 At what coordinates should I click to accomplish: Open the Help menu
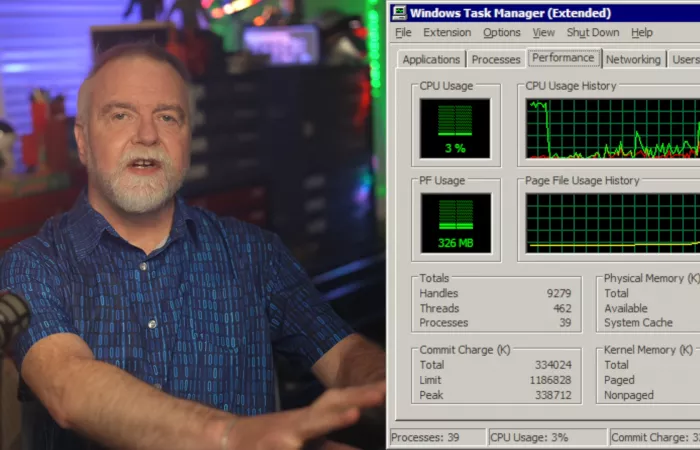642,33
